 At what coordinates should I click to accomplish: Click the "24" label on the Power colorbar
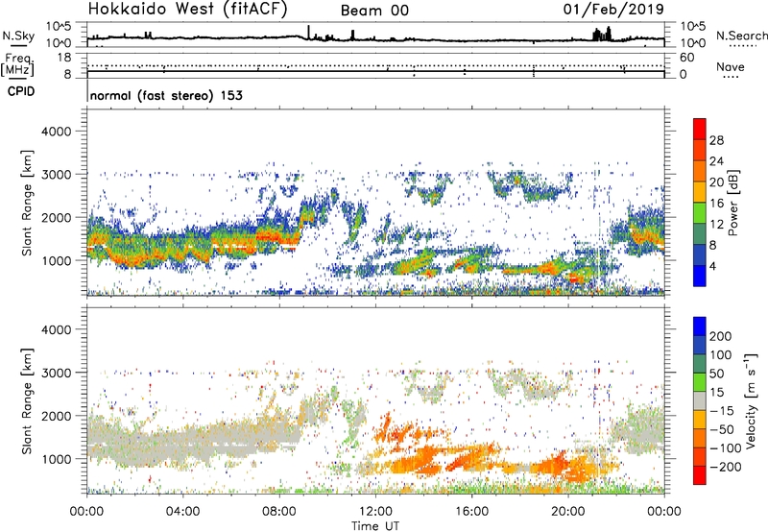click(x=716, y=161)
